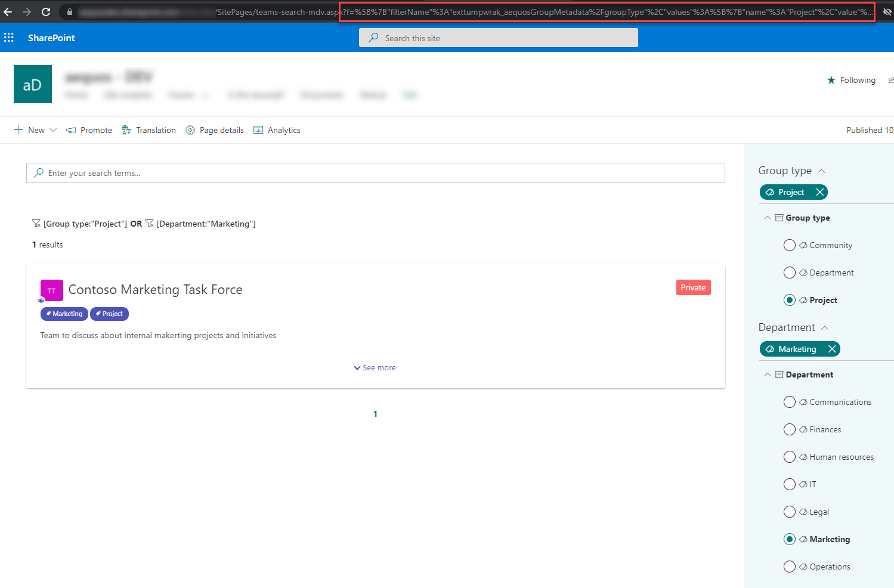Screen dimensions: 894x588
Task: Click the TT team avatar icon
Action: [52, 290]
